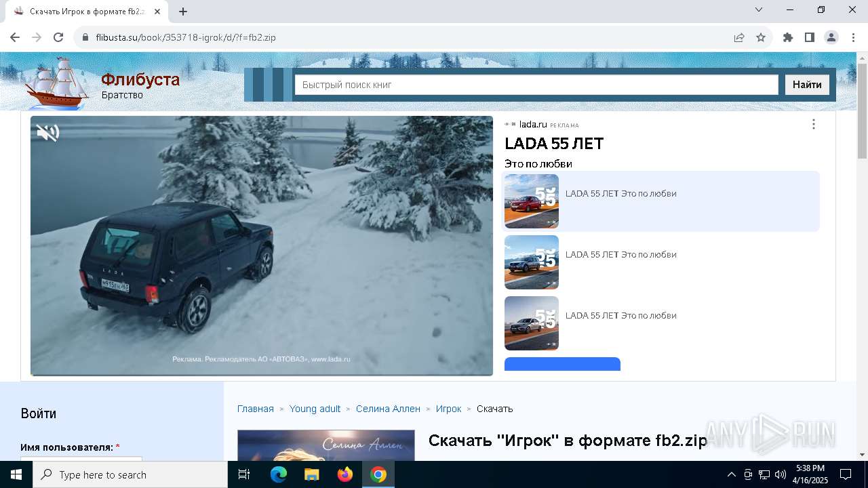868x488 pixels.
Task: Reload the Flibusta page
Action: point(58,37)
